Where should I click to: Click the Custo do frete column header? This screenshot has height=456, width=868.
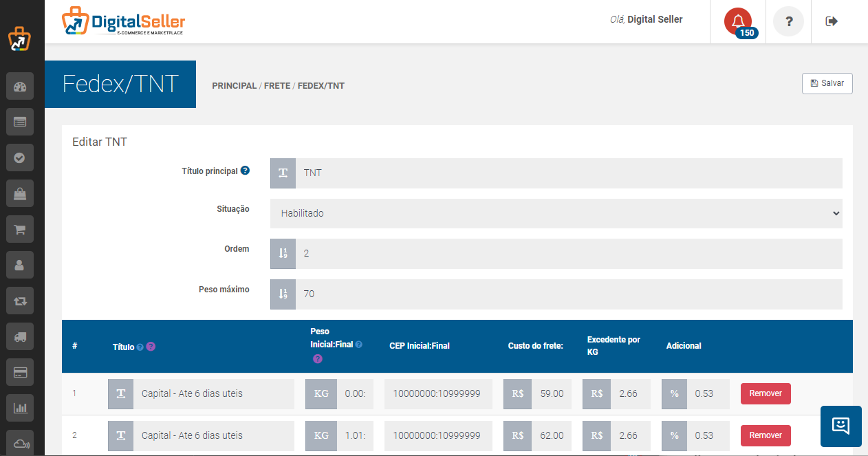click(536, 346)
